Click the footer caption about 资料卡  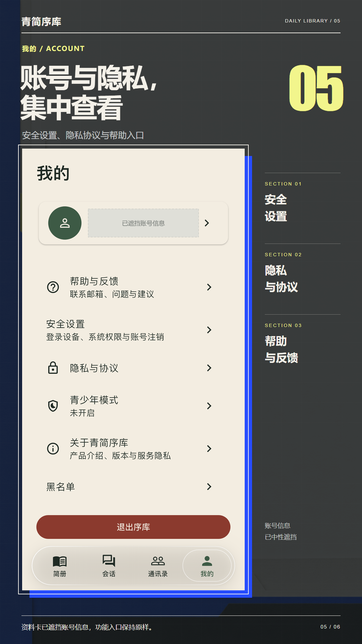(x=87, y=627)
